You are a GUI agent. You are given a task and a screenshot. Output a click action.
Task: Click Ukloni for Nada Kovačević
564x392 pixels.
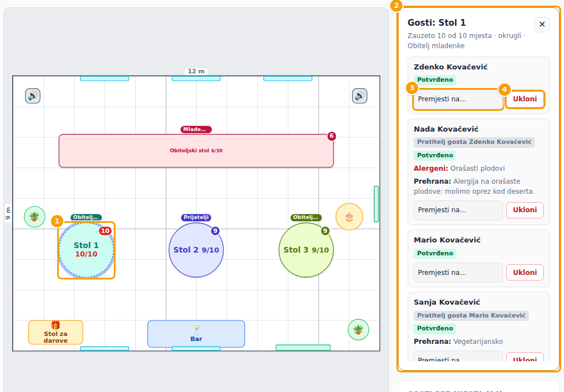click(525, 210)
